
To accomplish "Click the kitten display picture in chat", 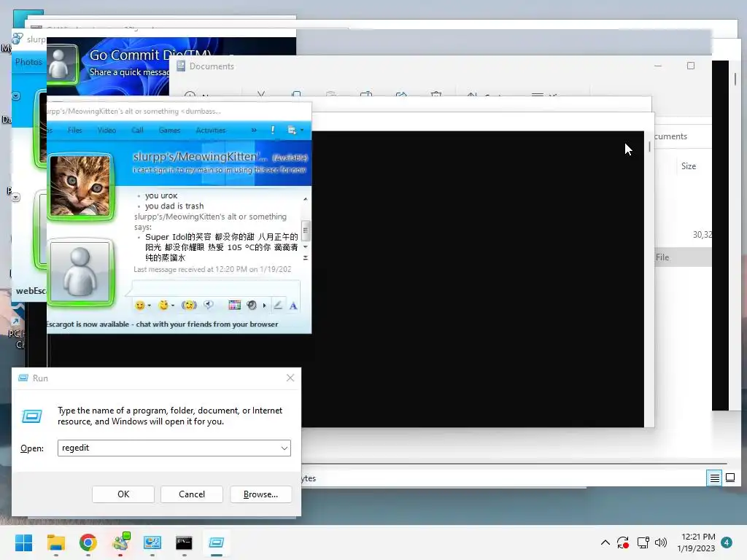I will [80, 186].
